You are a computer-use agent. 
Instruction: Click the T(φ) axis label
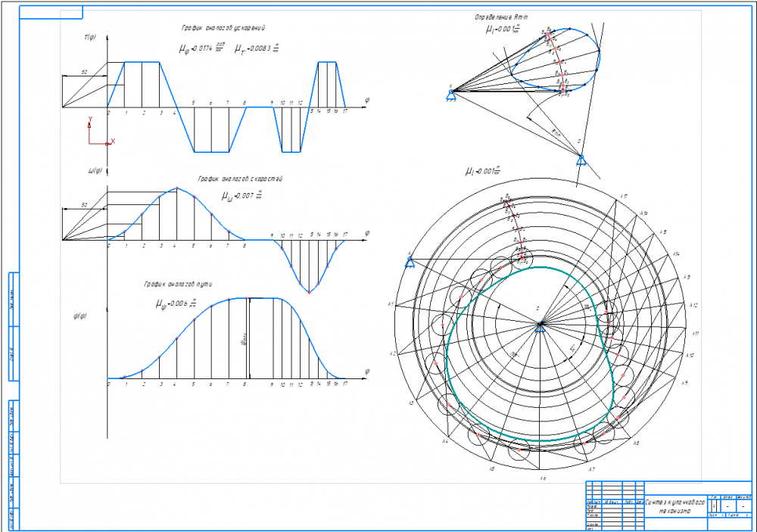90,37
